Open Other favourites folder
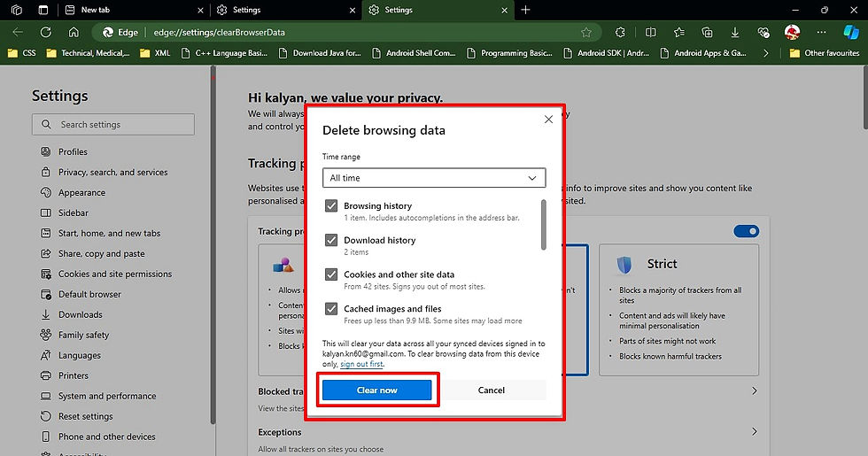This screenshot has height=456, width=868. (825, 53)
